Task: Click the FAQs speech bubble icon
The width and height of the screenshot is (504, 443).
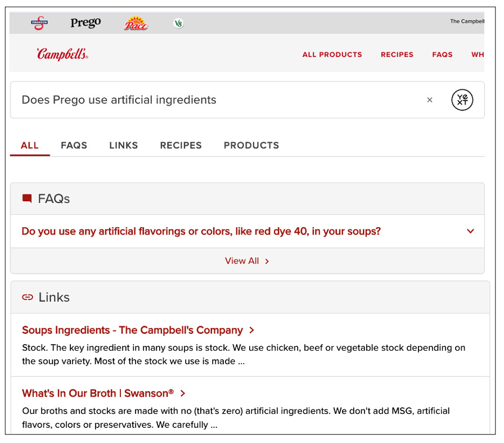Action: click(x=27, y=198)
